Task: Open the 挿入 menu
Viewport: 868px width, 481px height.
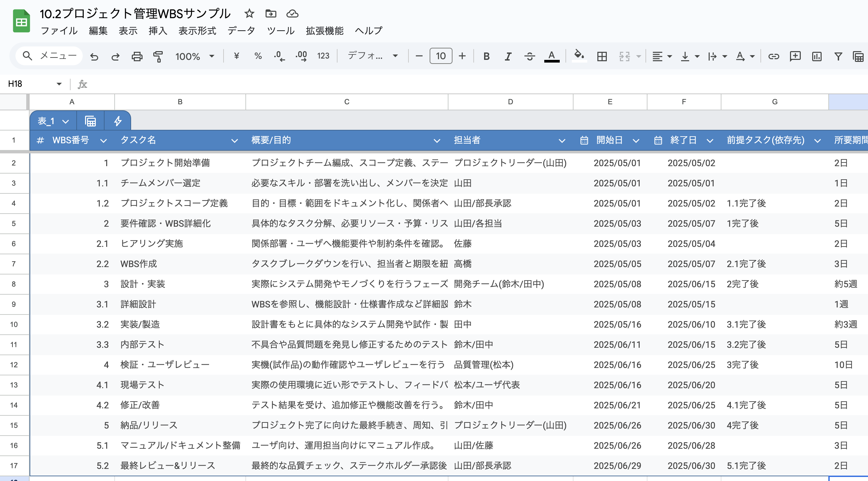Action: tap(158, 31)
